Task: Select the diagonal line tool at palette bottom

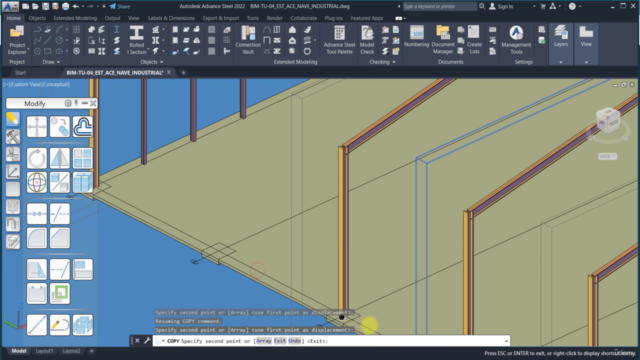Action: click(37, 325)
